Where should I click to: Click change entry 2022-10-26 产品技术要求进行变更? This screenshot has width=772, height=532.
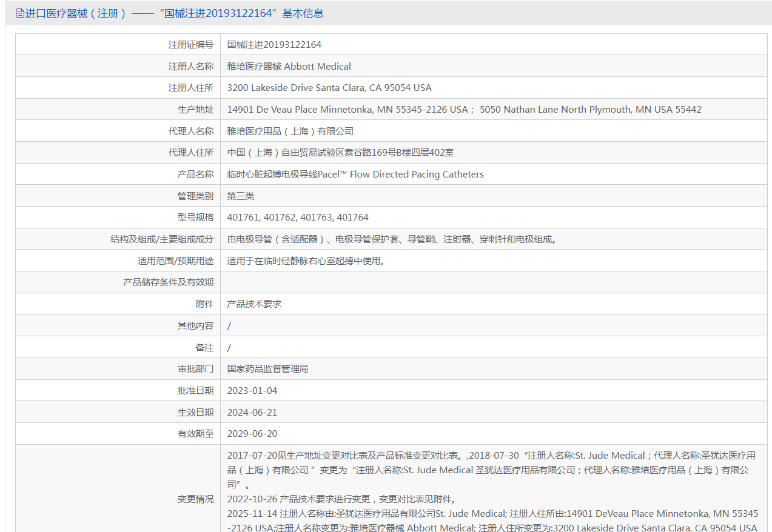click(341, 499)
